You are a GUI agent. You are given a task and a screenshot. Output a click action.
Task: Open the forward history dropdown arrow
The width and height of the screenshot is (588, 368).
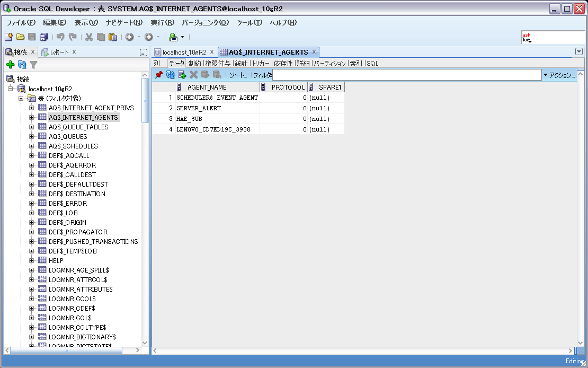(x=158, y=37)
